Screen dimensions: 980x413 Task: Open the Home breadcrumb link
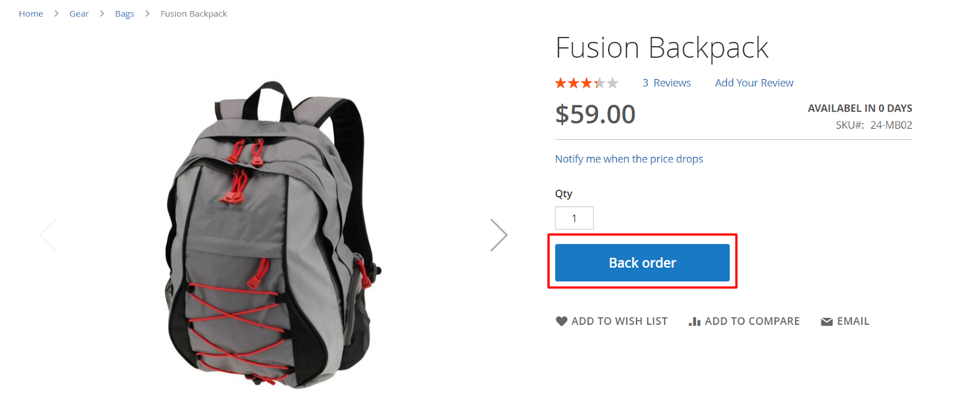[31, 13]
